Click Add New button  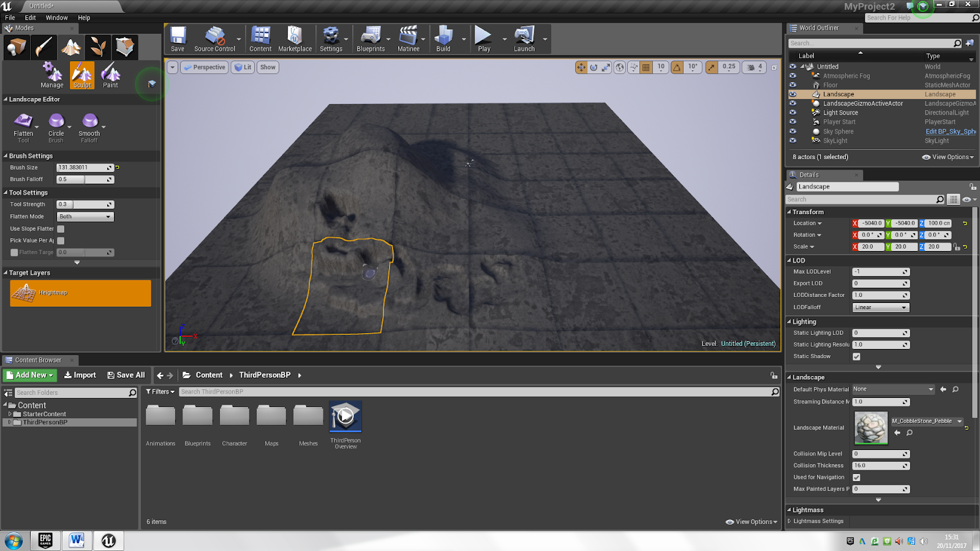(30, 375)
